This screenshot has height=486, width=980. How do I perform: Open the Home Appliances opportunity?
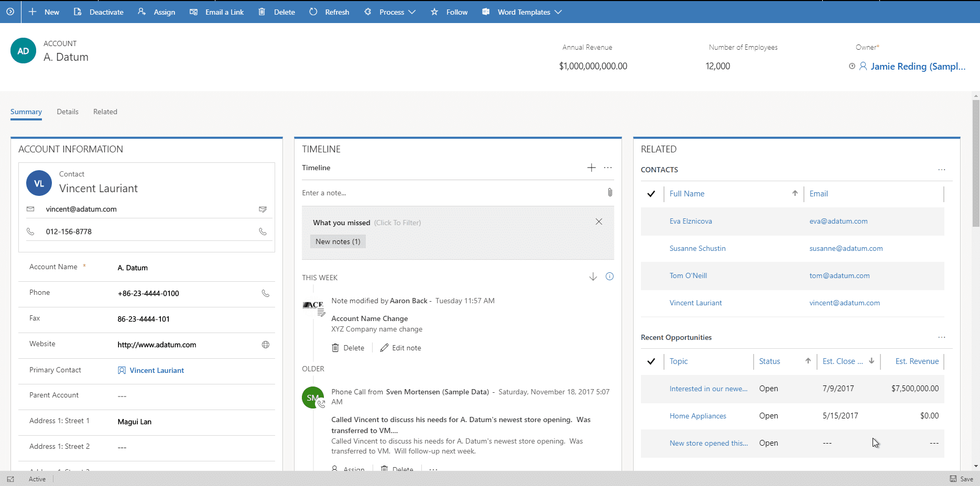[698, 416]
